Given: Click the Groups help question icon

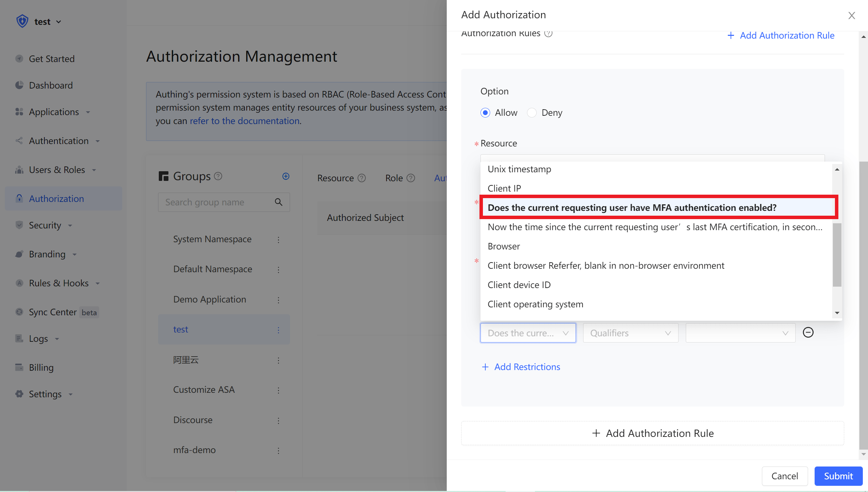Looking at the screenshot, I should click(x=218, y=176).
